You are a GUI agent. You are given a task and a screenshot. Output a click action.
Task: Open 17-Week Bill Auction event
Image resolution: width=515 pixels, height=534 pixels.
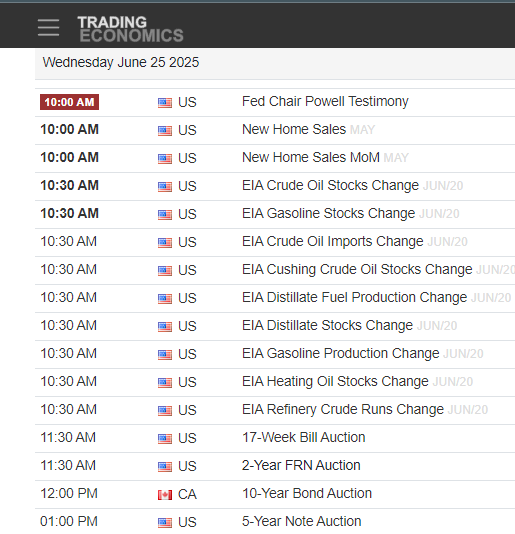[303, 437]
